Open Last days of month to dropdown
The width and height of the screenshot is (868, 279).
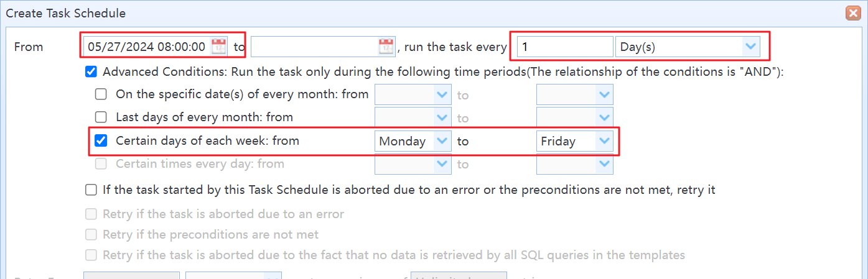604,117
